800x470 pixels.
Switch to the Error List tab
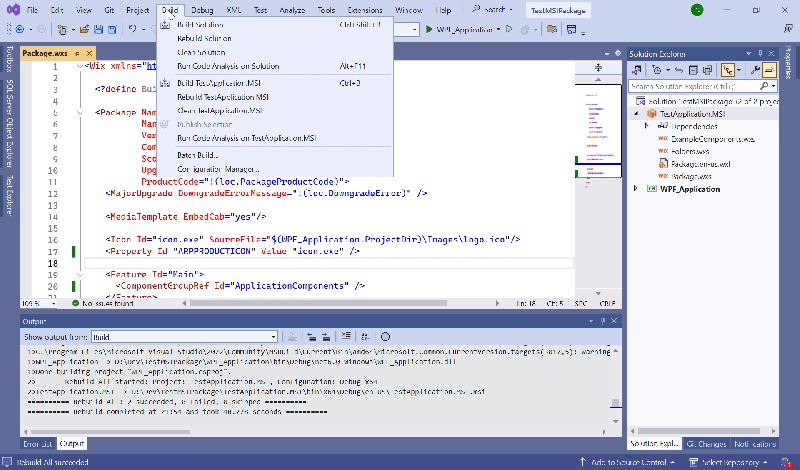[x=38, y=443]
